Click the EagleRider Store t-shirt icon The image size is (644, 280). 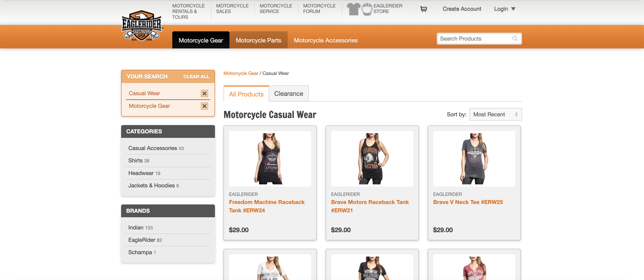[x=354, y=9]
